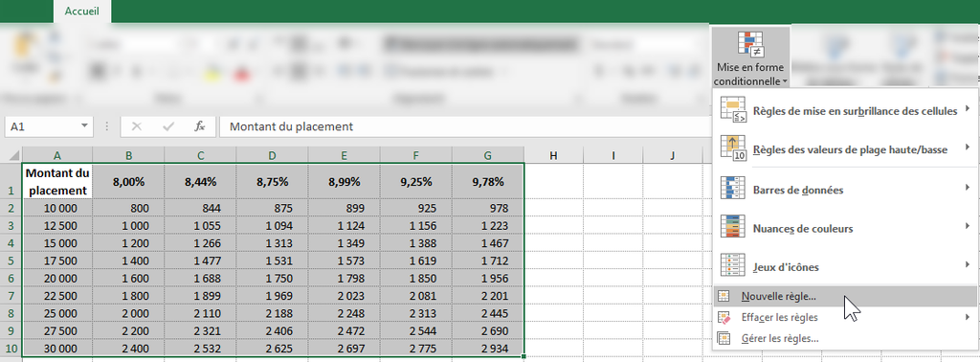Click the highlight cells rules icon

point(732,110)
